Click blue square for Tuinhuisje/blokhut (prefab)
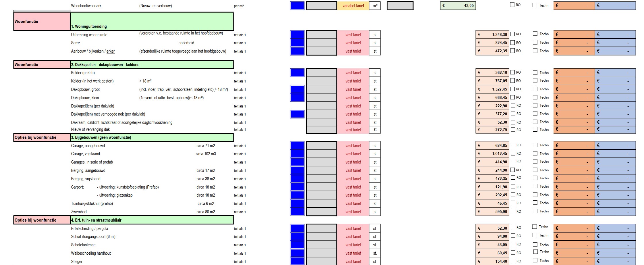Image resolution: width=644 pixels, height=265 pixels. pyautogui.click(x=297, y=203)
